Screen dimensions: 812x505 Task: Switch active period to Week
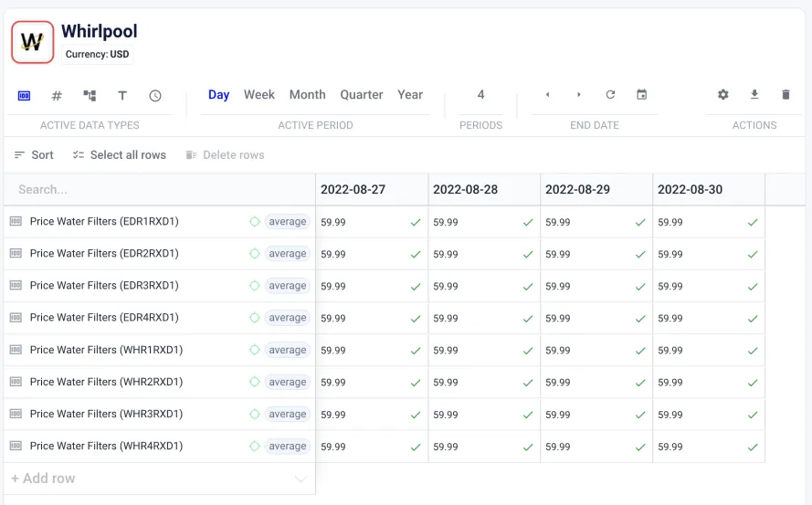pyautogui.click(x=258, y=95)
